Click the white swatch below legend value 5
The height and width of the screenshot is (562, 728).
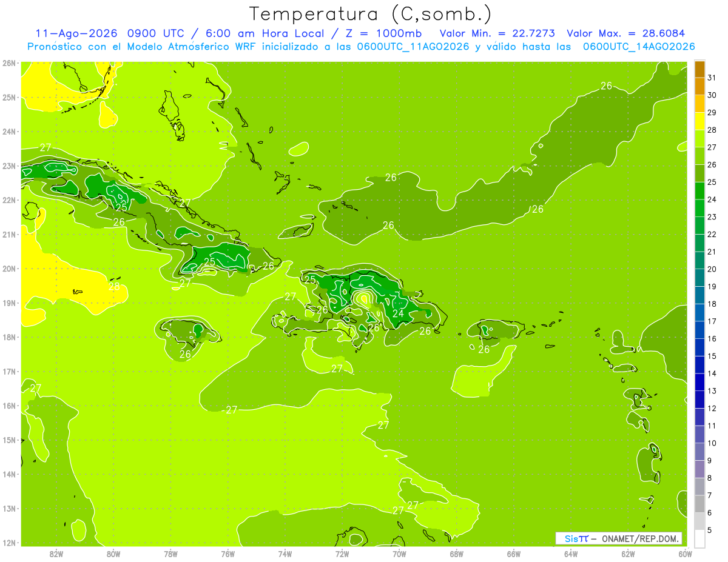click(x=699, y=538)
